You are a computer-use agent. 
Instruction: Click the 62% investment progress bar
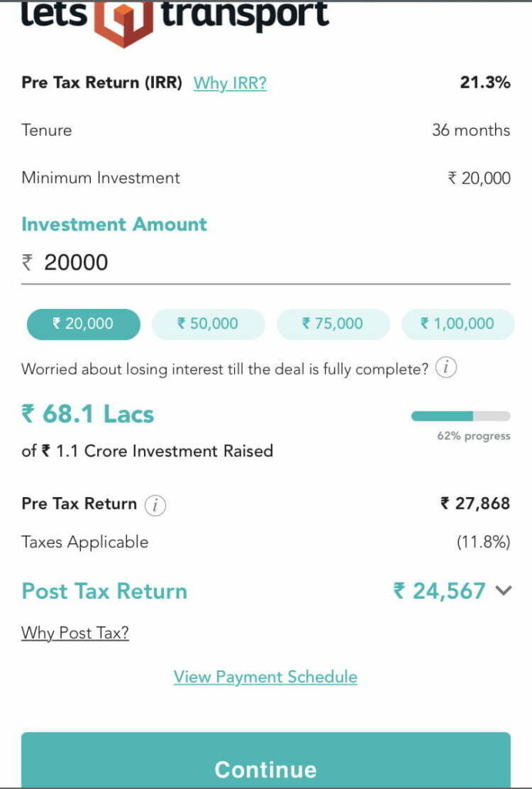click(x=460, y=416)
